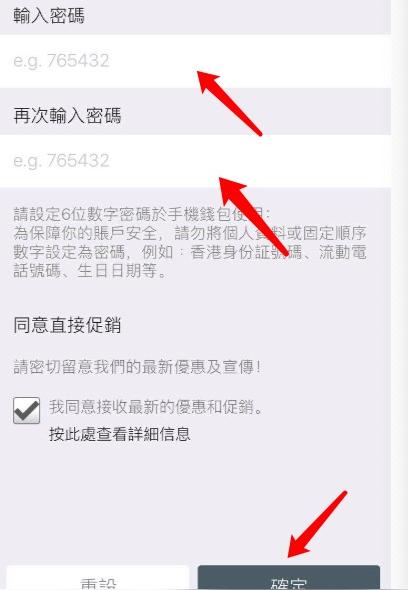Untick the 我同意接收最新的優惠和促銷 checkbox
The height and width of the screenshot is (590, 408).
pyautogui.click(x=26, y=410)
